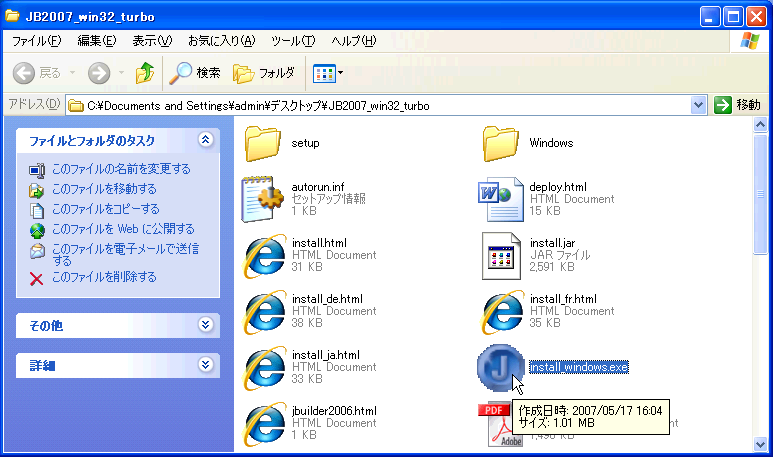Open the Views dropdown in toolbar
The width and height of the screenshot is (773, 457).
point(328,73)
